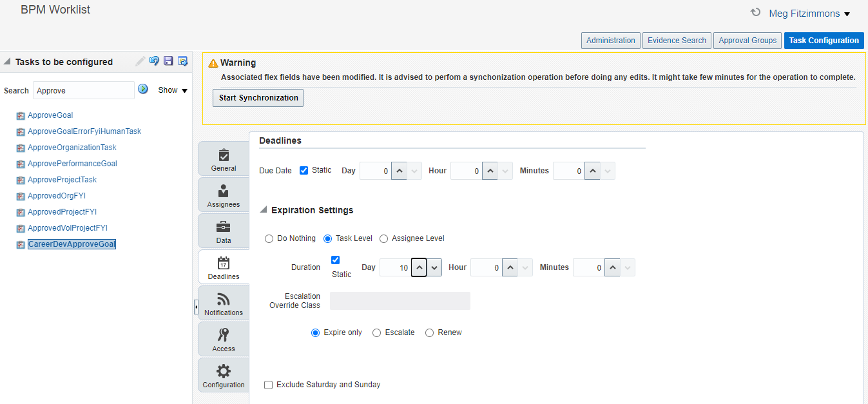
Task: Click the save disk icon
Action: [x=168, y=61]
